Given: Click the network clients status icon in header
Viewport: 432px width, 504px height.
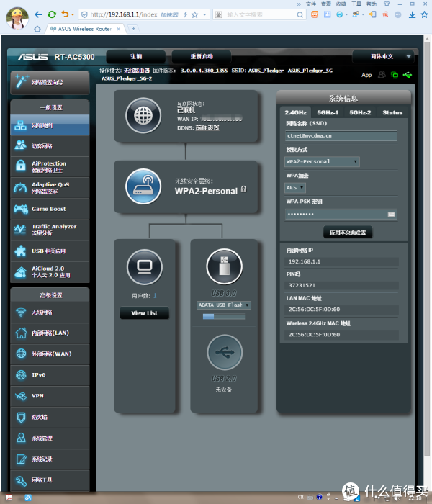Looking at the screenshot, I should point(395,75).
